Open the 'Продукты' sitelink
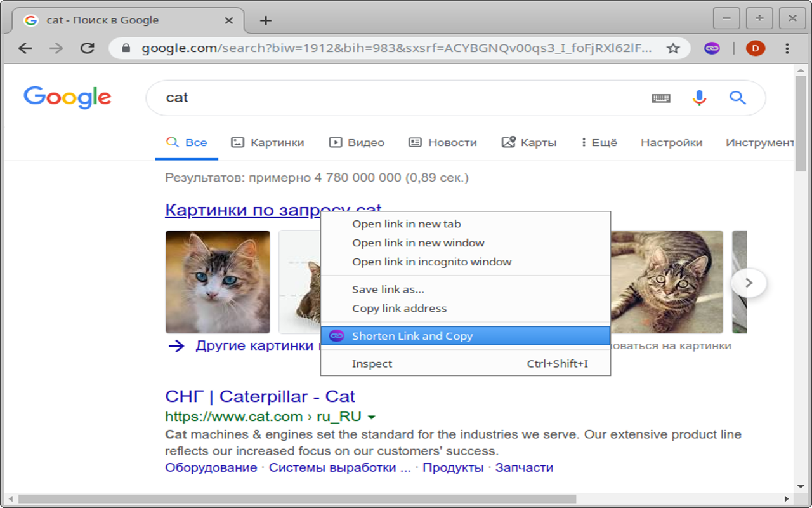 tap(453, 468)
